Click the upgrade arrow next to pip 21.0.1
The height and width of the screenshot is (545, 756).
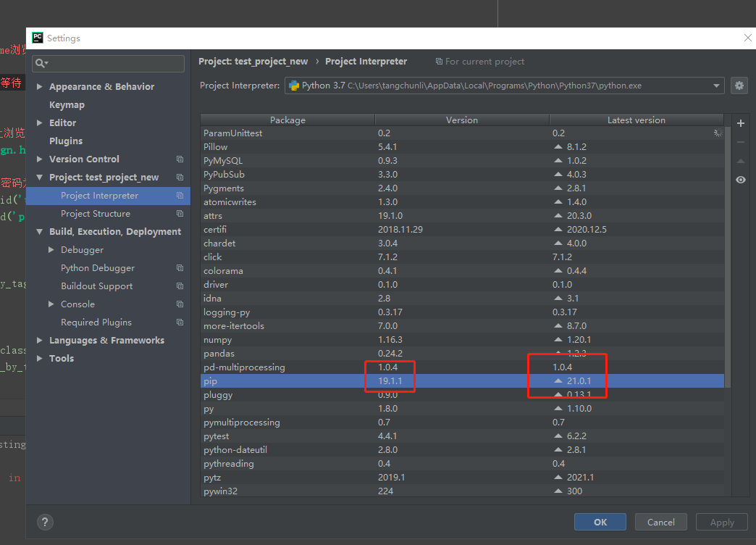[558, 380]
